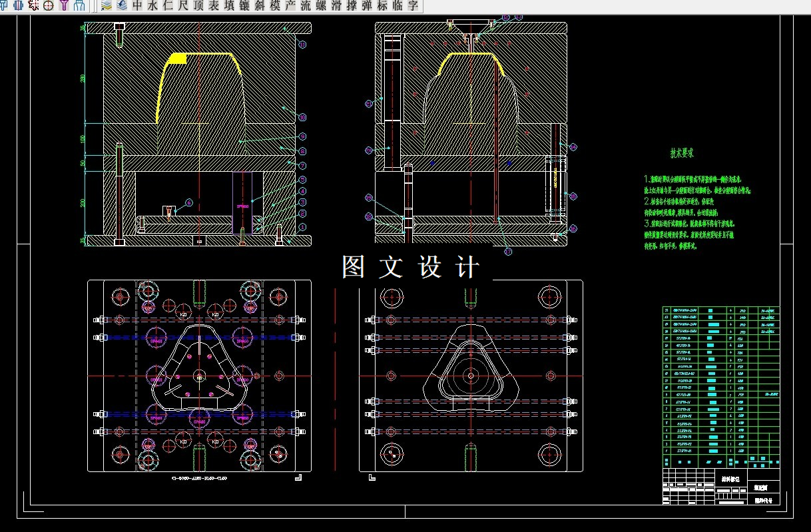Choose the 标 toolbar button
The width and height of the screenshot is (811, 532).
click(x=382, y=5)
